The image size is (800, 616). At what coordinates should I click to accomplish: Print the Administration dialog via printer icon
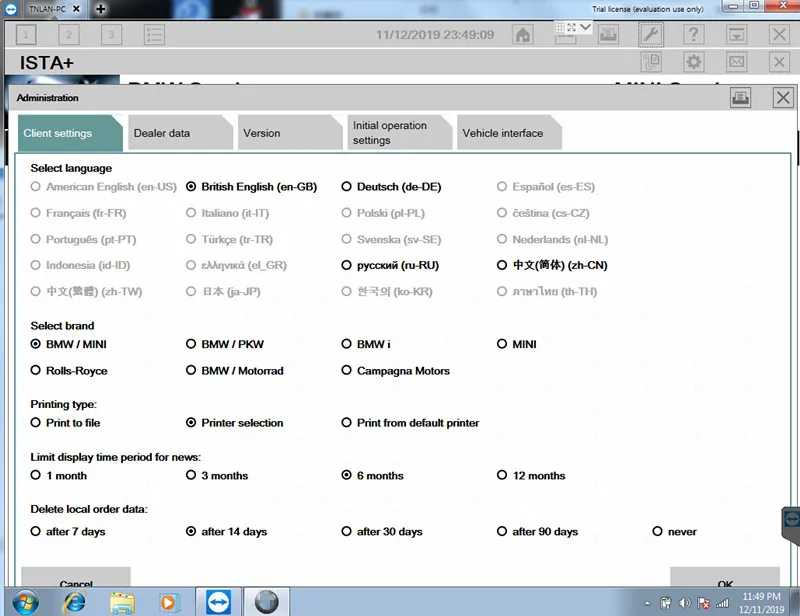(740, 97)
